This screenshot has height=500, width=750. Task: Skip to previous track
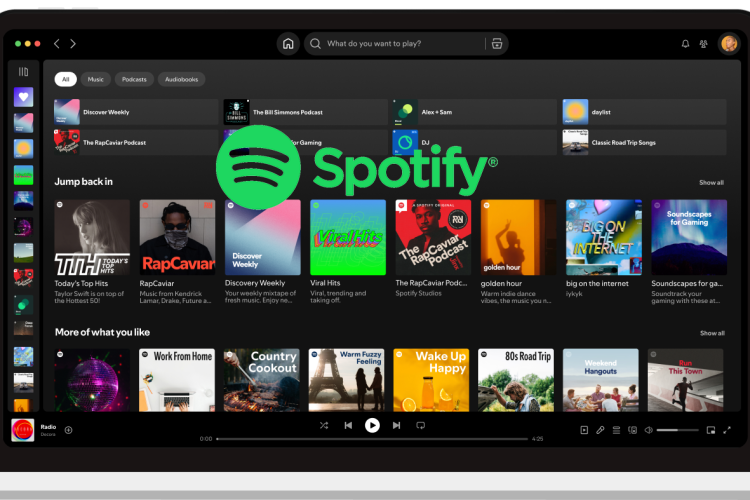point(348,425)
